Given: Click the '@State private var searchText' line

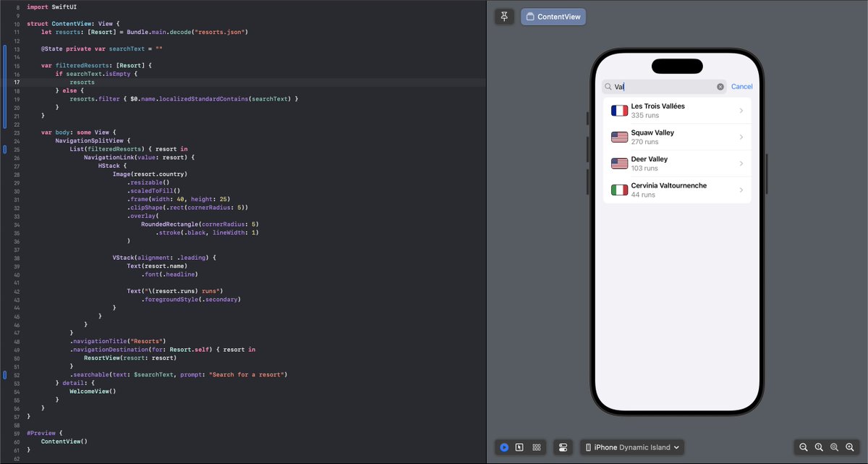Looking at the screenshot, I should click(102, 48).
